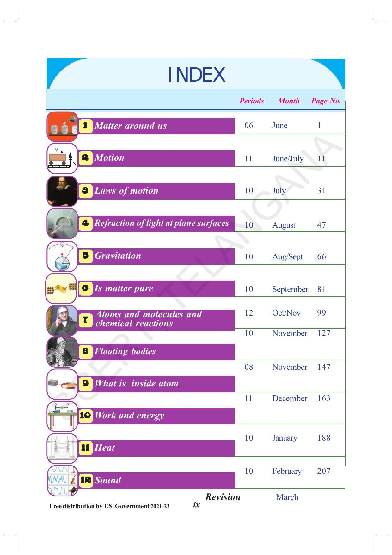Image resolution: width=392 pixels, height=555 pixels.
Task: Click the yellow number 12 badge
Action: [86, 480]
